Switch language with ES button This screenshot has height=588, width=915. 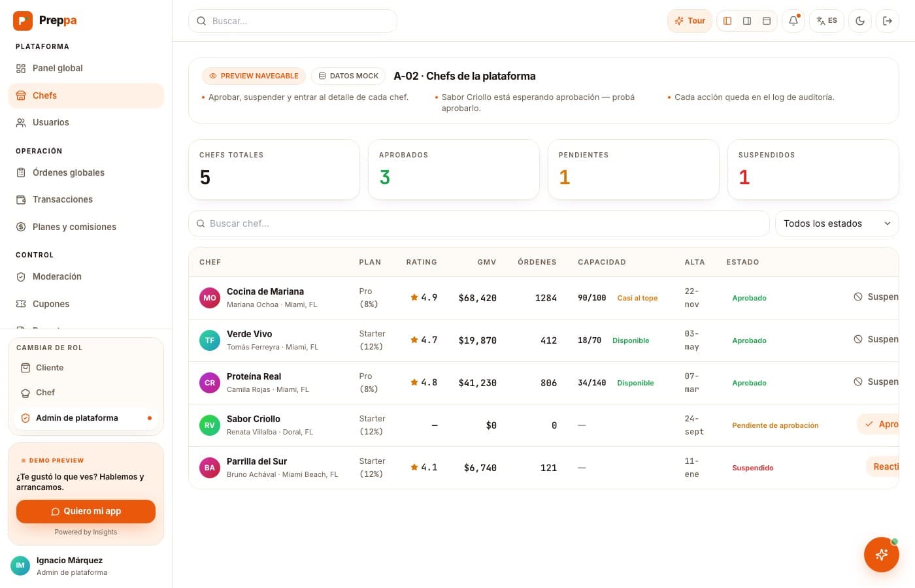(x=827, y=21)
